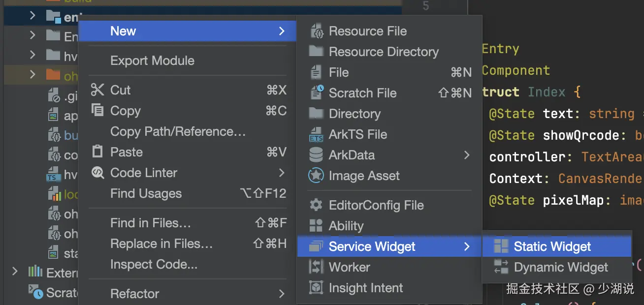
Task: Click the ArkData database icon
Action: tap(316, 155)
